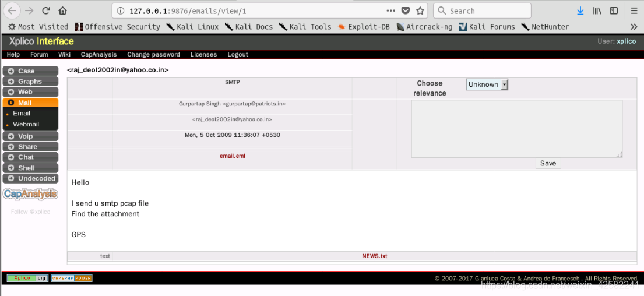The height and width of the screenshot is (296, 644).
Task: Expand the Graphs sidebar section
Action: point(30,82)
